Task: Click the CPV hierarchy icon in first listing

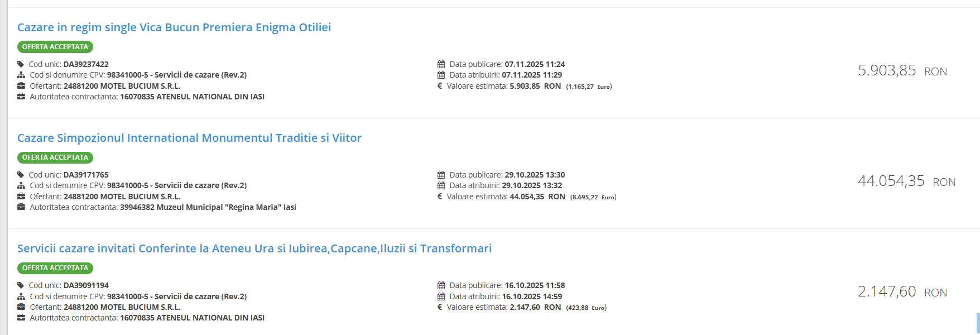Action: 21,75
